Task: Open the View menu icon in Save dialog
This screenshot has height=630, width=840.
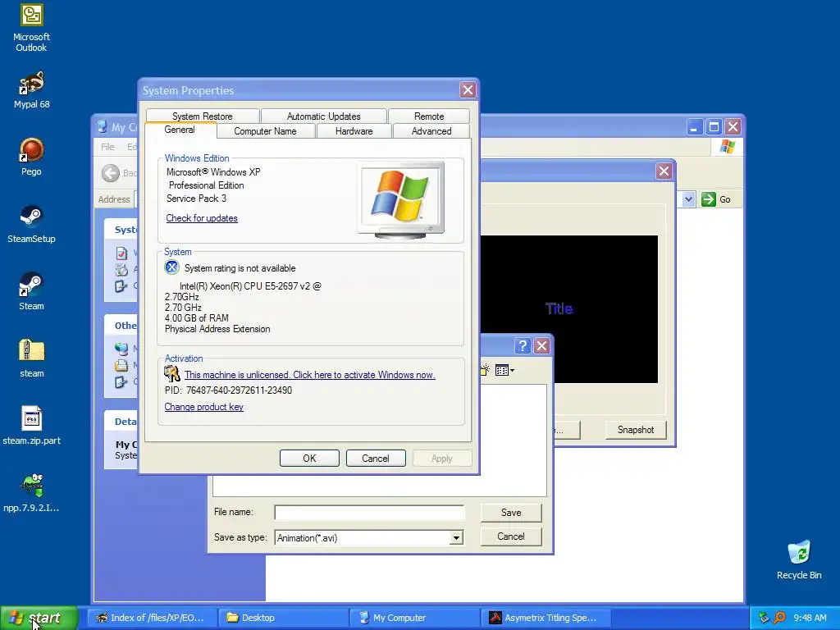Action: [x=504, y=370]
